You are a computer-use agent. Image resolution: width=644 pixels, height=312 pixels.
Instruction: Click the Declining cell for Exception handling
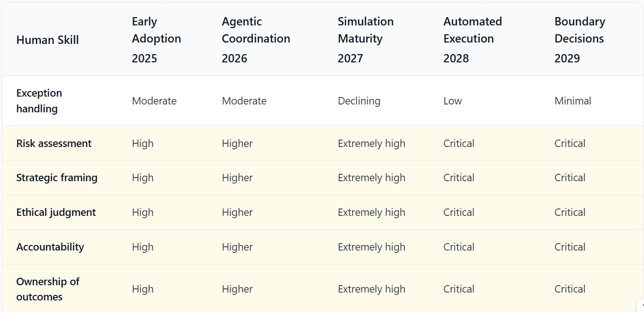[359, 101]
